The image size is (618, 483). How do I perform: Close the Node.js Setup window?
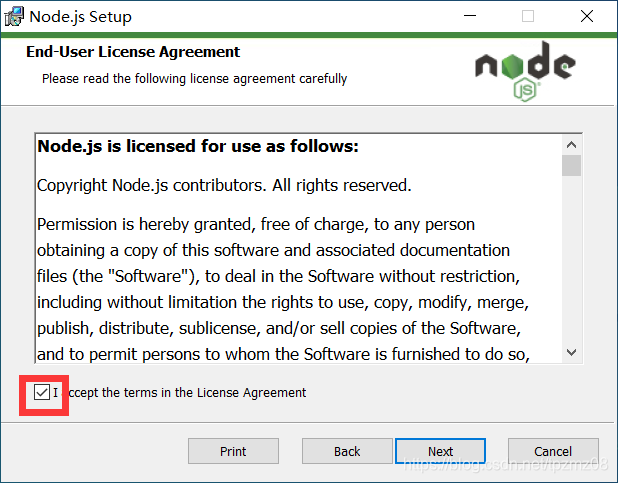pyautogui.click(x=587, y=16)
